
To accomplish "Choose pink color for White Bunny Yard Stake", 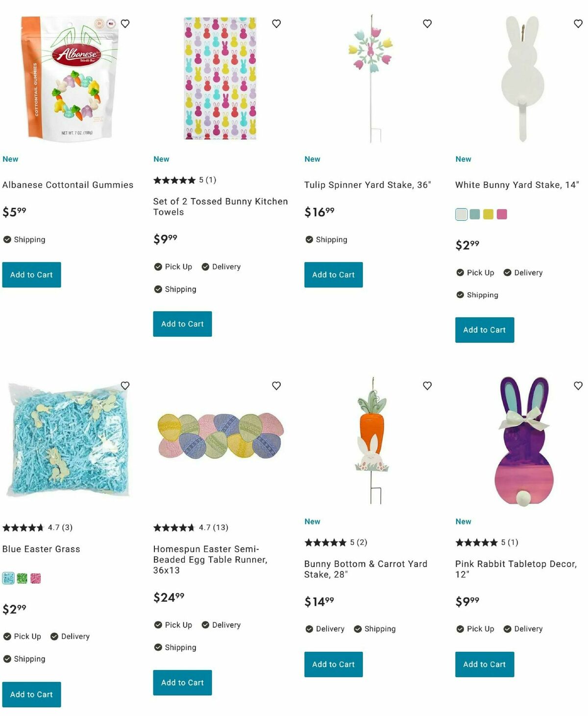I will [x=502, y=214].
